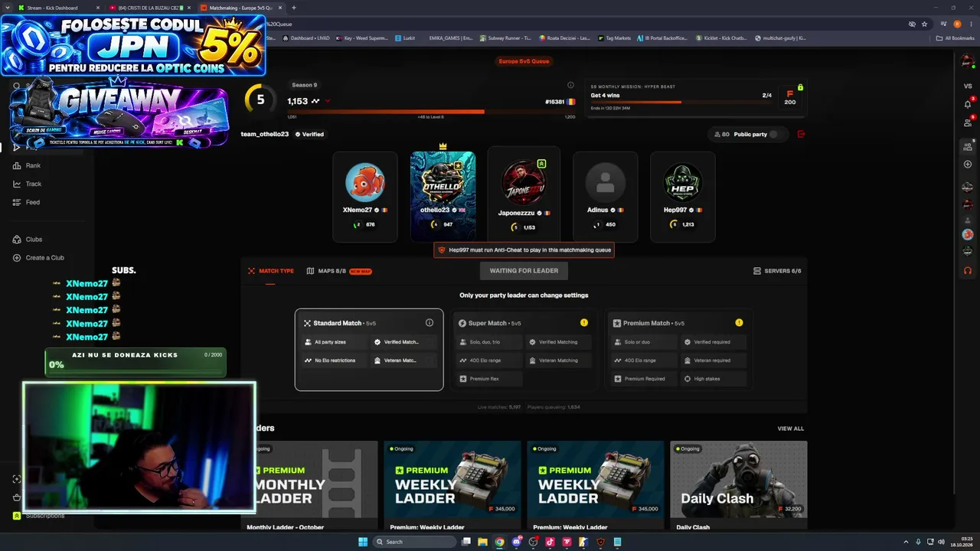Viewport: 980px width, 551px height.
Task: Switch to CRISTI DE LA BUZAU browser tab
Action: tap(149, 8)
